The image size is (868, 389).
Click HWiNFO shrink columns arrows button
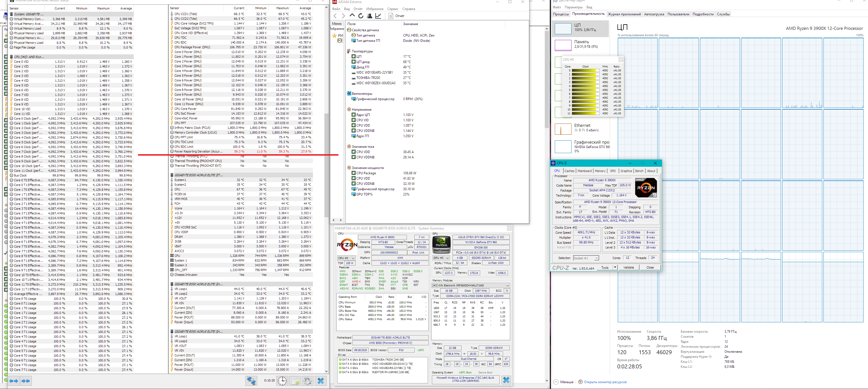pos(26,381)
